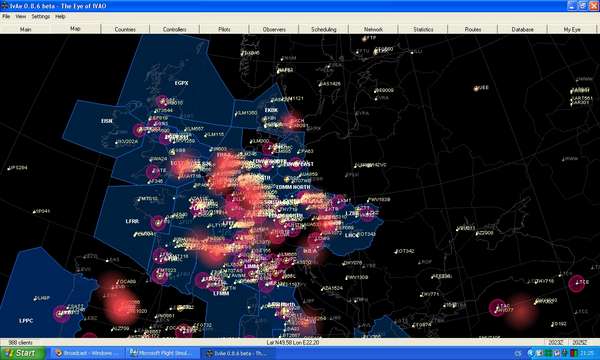Image resolution: width=600 pixels, height=360 pixels.
Task: Click the EKDK sector label
Action: (271, 110)
